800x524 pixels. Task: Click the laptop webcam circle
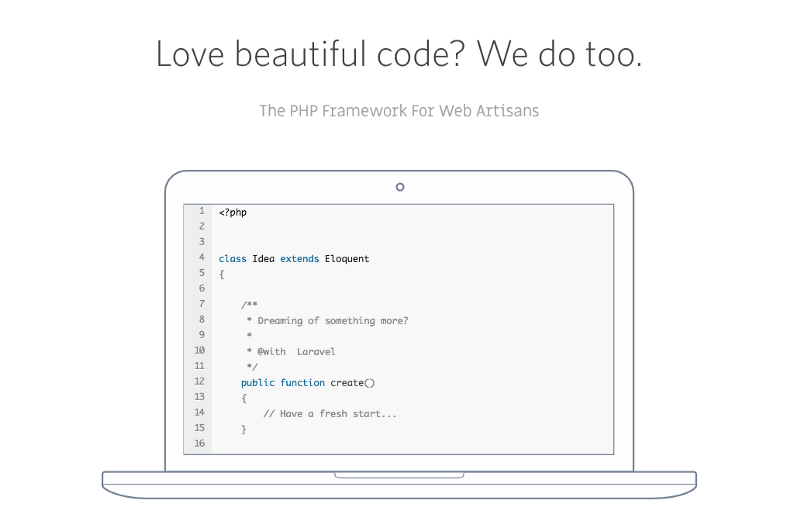click(x=400, y=187)
